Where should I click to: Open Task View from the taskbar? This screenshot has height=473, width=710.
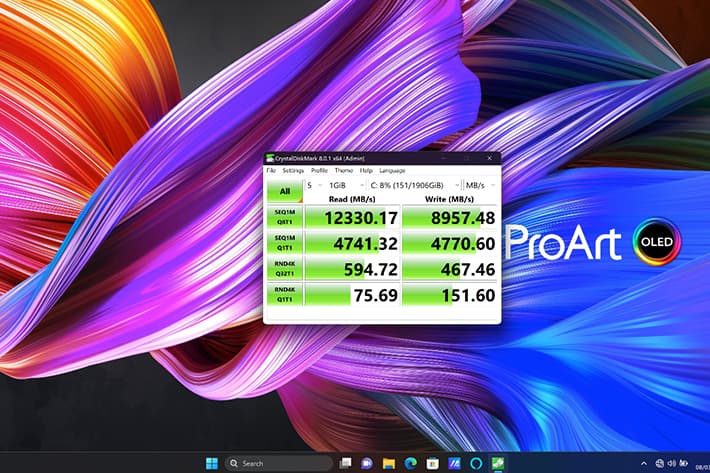[345, 463]
